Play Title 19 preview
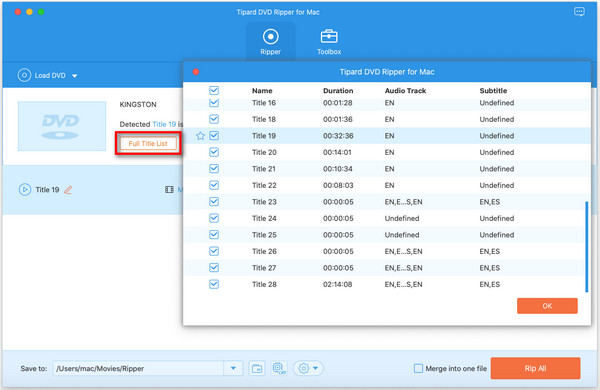Viewport: 600px width, 390px height. pos(25,189)
